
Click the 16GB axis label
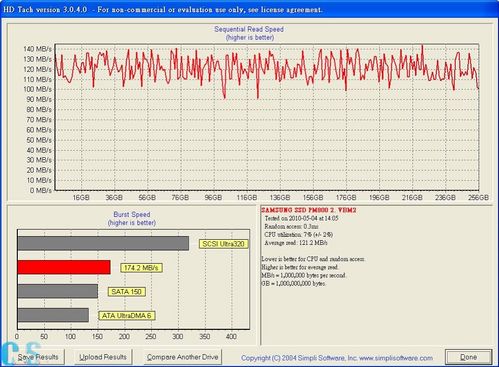81,198
